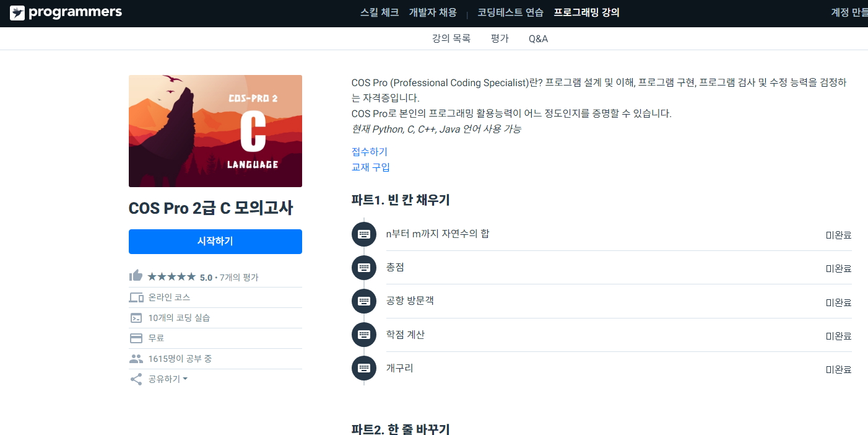The width and height of the screenshot is (868, 435).
Task: Click 미완료 status for 학점 계산
Action: 839,336
